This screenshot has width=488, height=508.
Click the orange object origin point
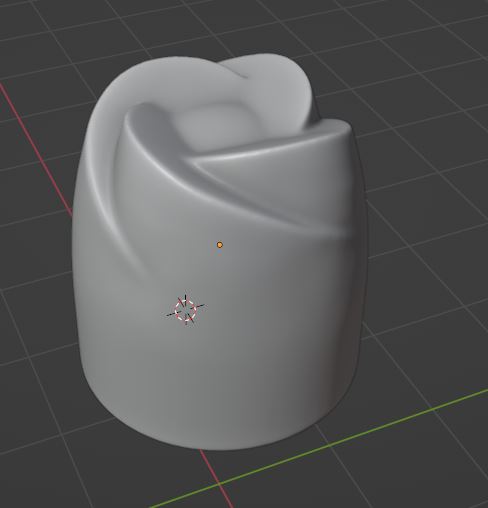220,245
